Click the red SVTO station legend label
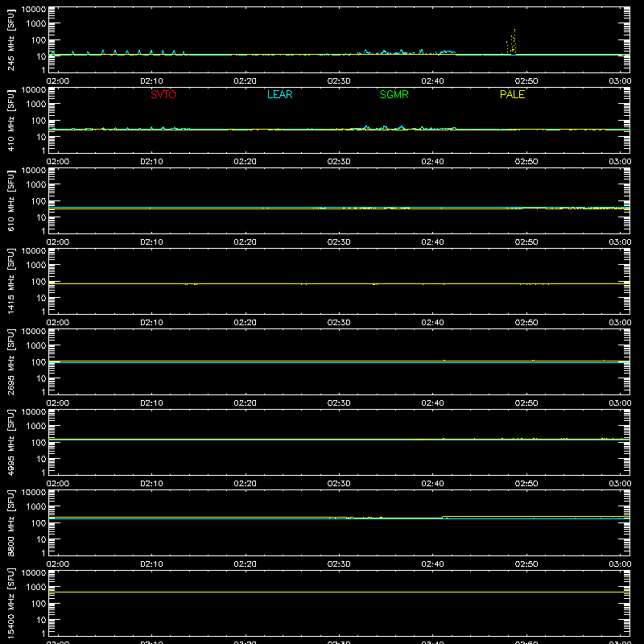Viewport: 644px width, 644px height. [163, 94]
